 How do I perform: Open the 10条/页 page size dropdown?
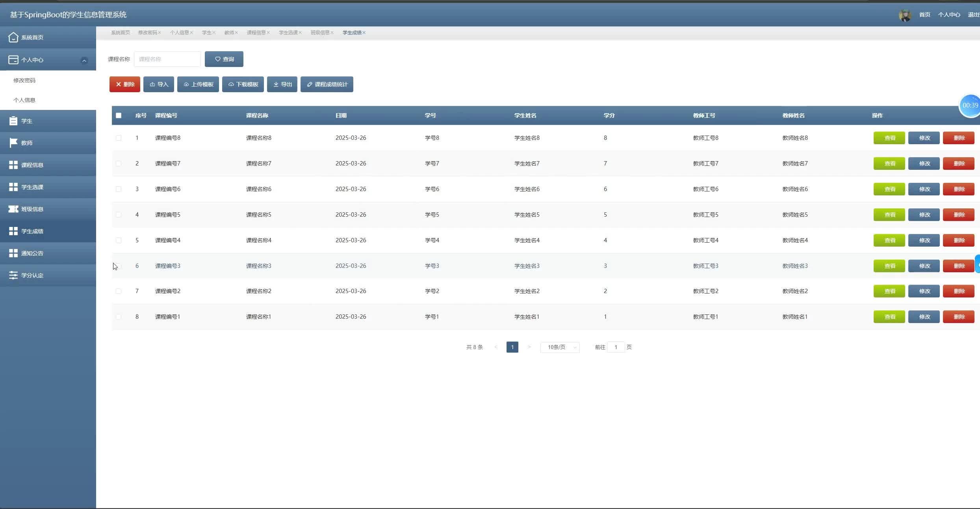tap(560, 347)
